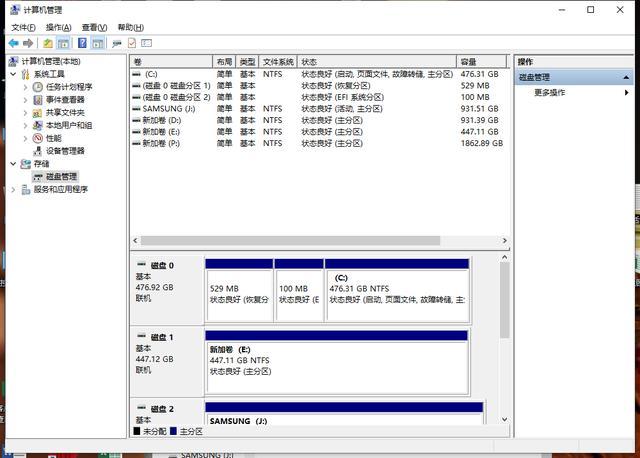Collapse the 系统工具 tree node

(x=13, y=74)
